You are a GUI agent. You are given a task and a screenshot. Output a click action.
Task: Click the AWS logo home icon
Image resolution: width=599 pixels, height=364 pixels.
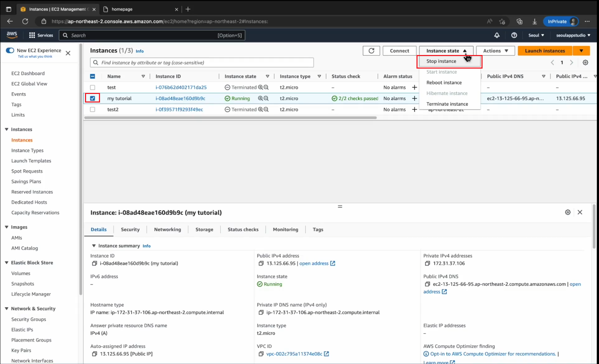click(x=12, y=35)
